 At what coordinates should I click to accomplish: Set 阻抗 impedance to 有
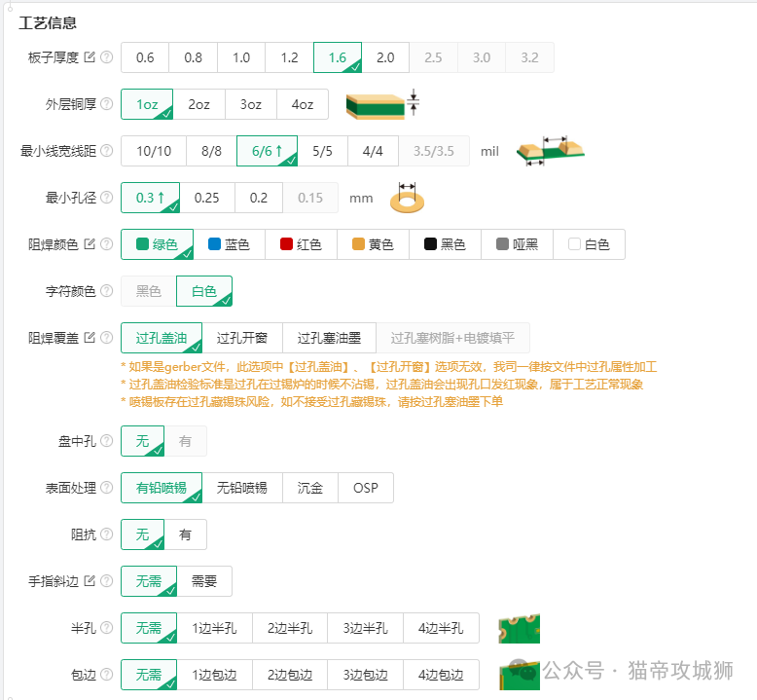[186, 534]
